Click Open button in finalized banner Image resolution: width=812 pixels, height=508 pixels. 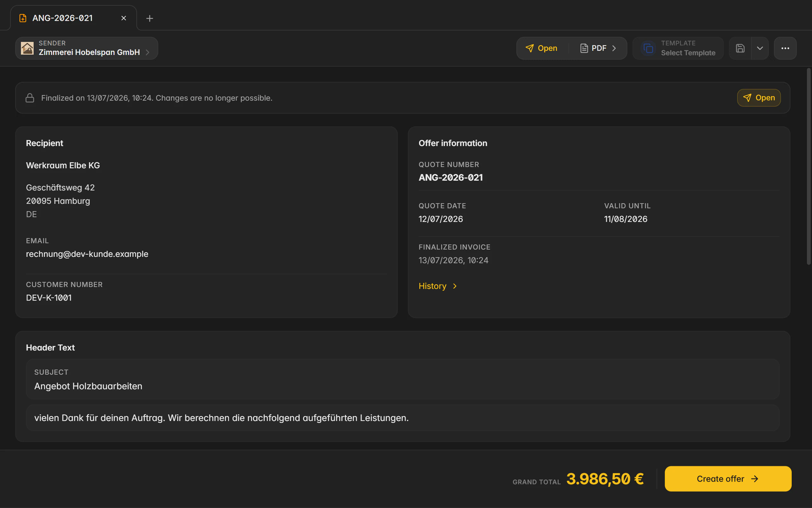tap(759, 98)
